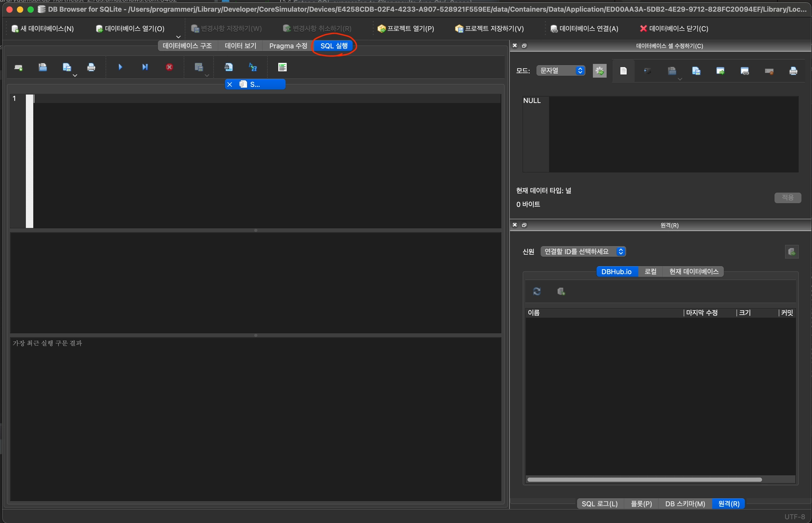Click the refresh icon in DBHub.io panel

[x=537, y=292]
